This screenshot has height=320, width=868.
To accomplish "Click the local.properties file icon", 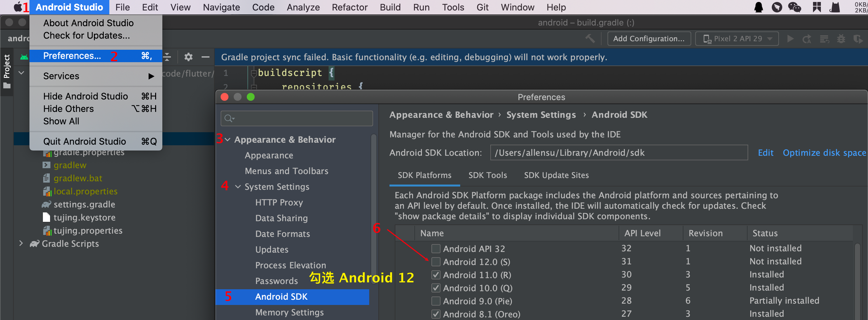I will click(47, 191).
